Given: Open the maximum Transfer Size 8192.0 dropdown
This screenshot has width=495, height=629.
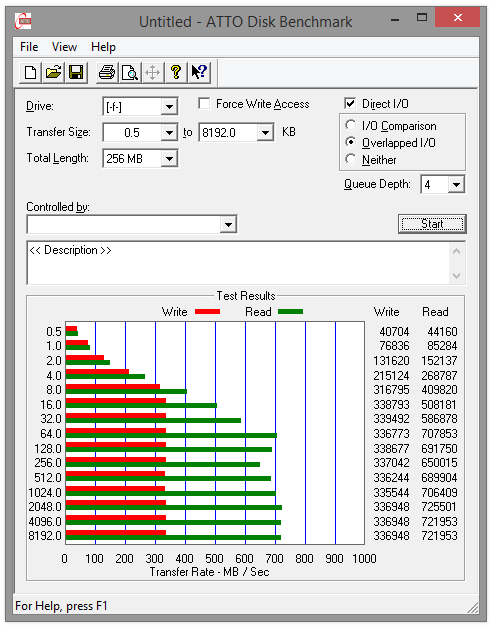Looking at the screenshot, I should tap(266, 132).
